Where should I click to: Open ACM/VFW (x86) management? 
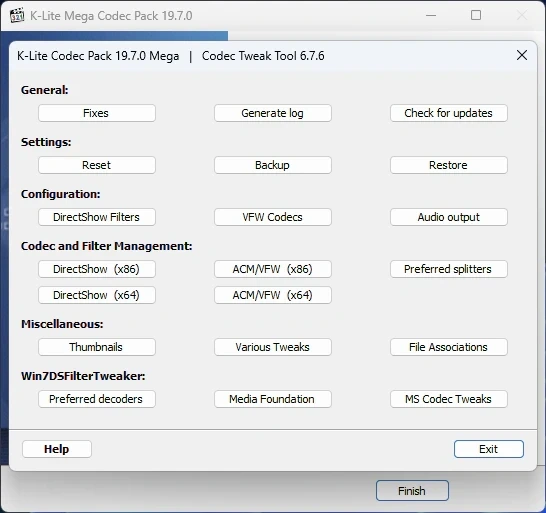click(x=273, y=269)
